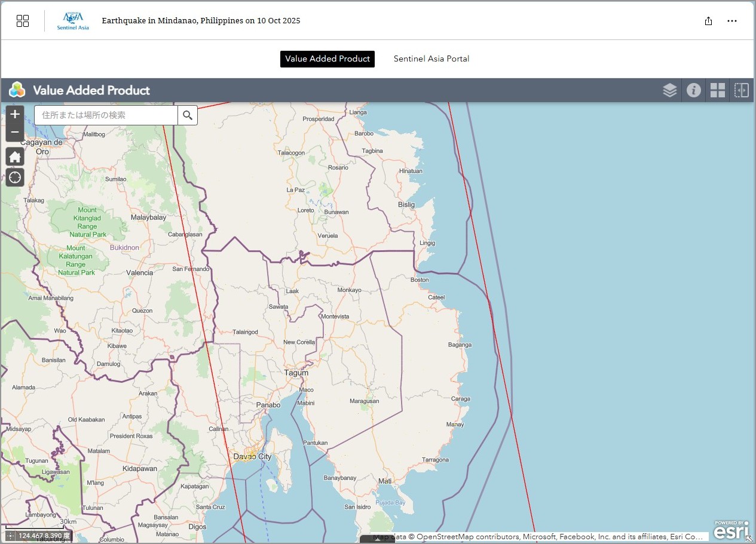
Task: Zoom out of the map
Action: (15, 132)
